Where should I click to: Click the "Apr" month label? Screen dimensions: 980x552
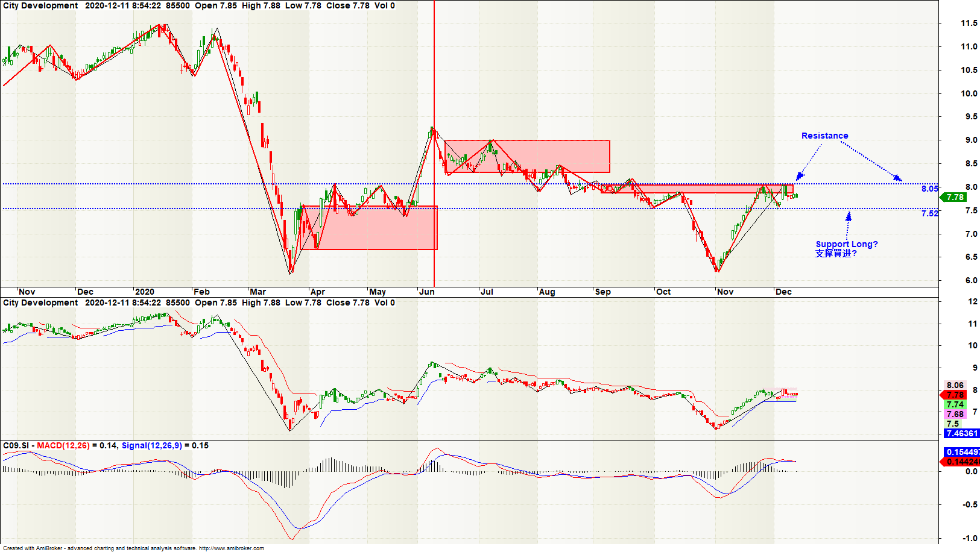317,292
